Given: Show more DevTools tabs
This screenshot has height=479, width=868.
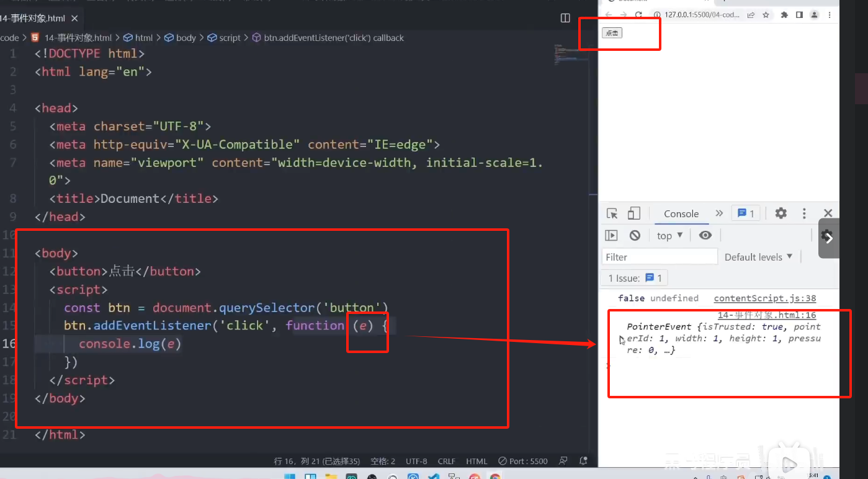Looking at the screenshot, I should (719, 213).
